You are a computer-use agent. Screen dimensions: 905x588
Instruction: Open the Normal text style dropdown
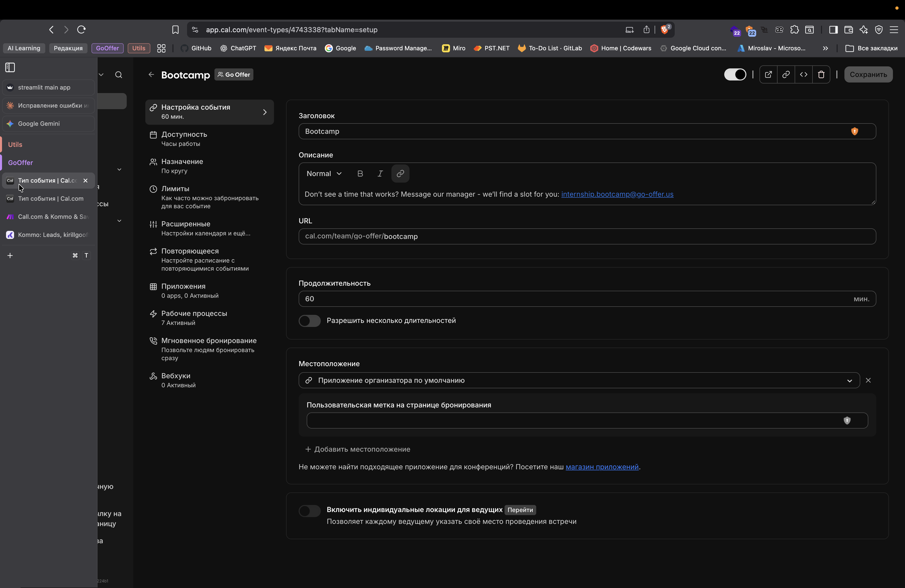(324, 174)
